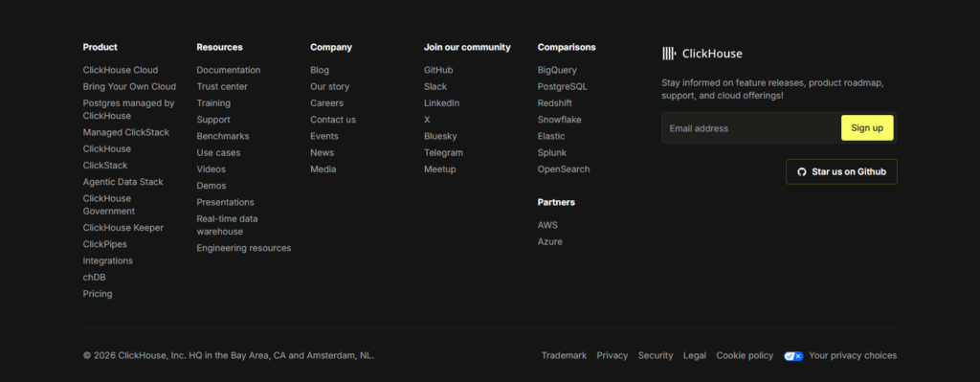Open the Our story link
This screenshot has height=382, width=980.
coord(330,87)
